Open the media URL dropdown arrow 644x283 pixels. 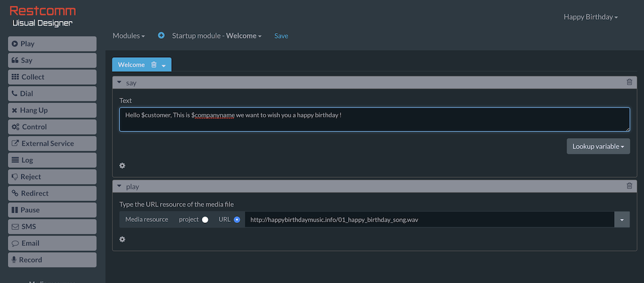pos(622,220)
